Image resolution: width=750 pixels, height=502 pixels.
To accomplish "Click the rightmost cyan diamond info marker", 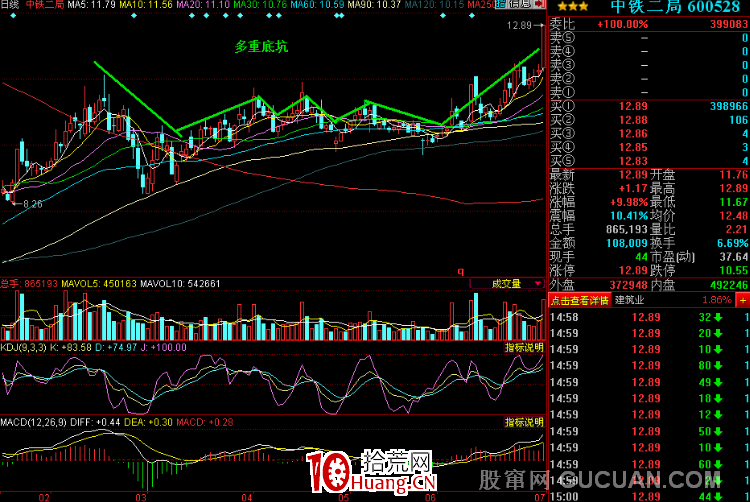I will [472, 16].
